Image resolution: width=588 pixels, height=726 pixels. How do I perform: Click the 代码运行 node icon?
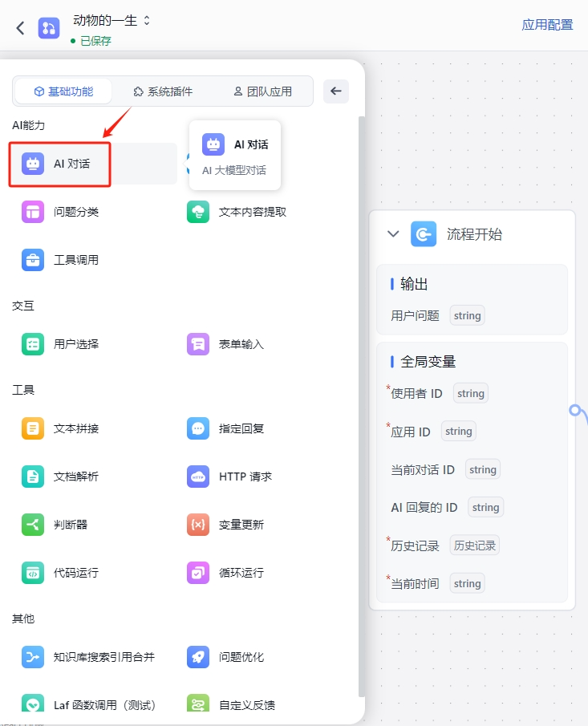point(33,574)
